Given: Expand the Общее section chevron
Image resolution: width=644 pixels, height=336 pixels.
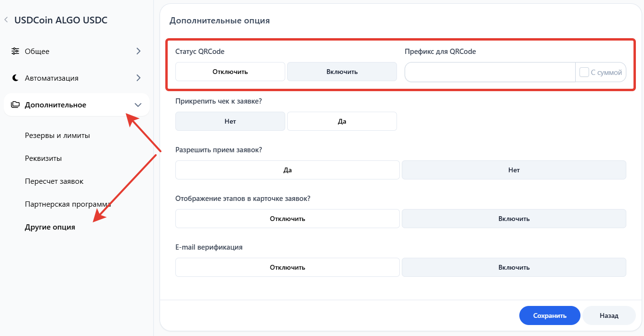Looking at the screenshot, I should pyautogui.click(x=139, y=51).
